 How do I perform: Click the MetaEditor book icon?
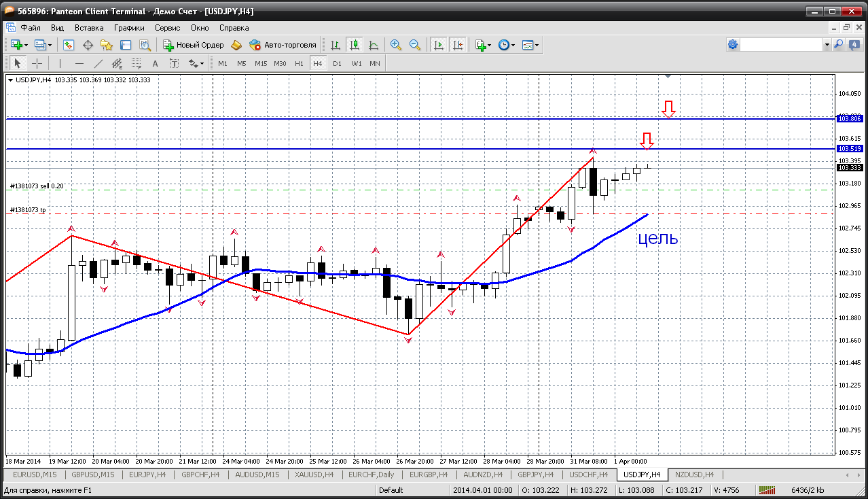click(236, 45)
